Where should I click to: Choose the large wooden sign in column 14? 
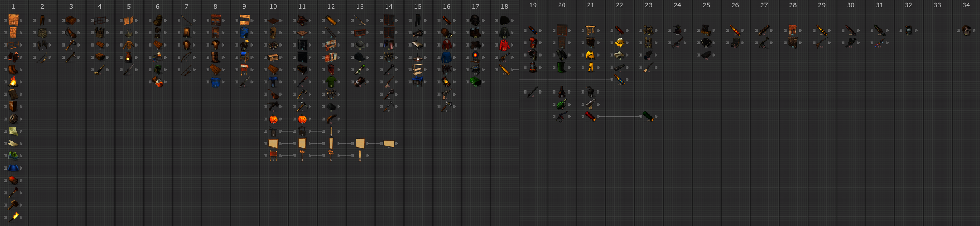(x=389, y=143)
